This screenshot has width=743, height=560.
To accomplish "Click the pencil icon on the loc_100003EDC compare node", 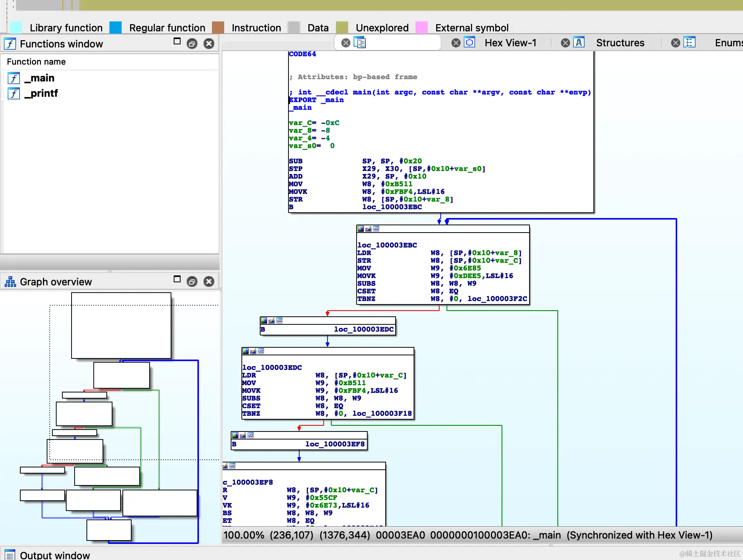I will coord(253,351).
